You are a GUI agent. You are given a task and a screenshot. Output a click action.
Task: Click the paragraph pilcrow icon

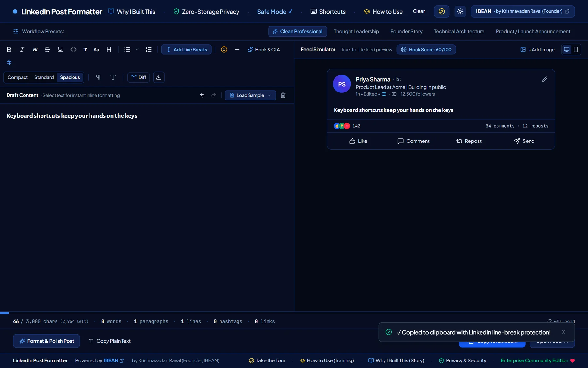tap(98, 77)
